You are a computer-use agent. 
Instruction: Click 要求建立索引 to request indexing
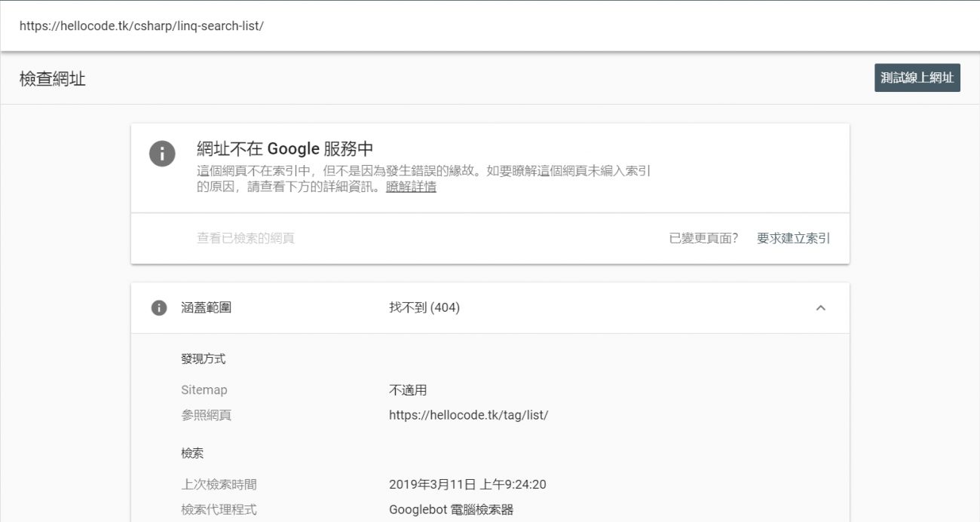pyautogui.click(x=793, y=238)
